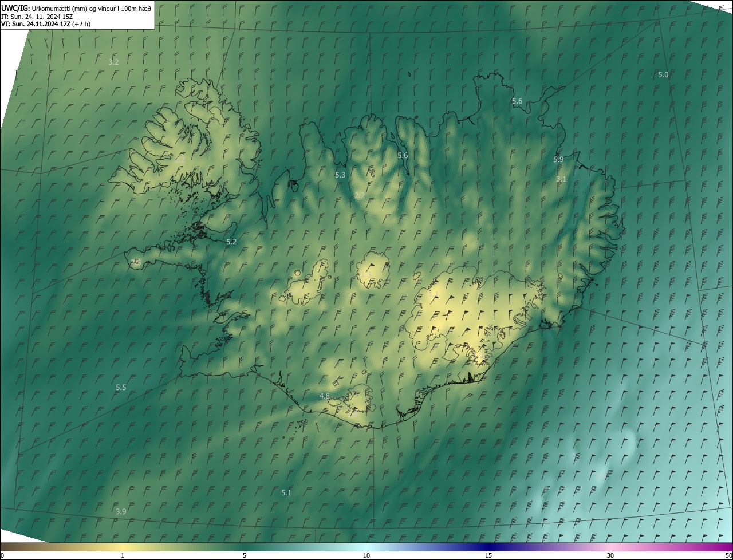733x560 pixels.
Task: Select the 4.8 value label on the map
Action: pos(325,396)
